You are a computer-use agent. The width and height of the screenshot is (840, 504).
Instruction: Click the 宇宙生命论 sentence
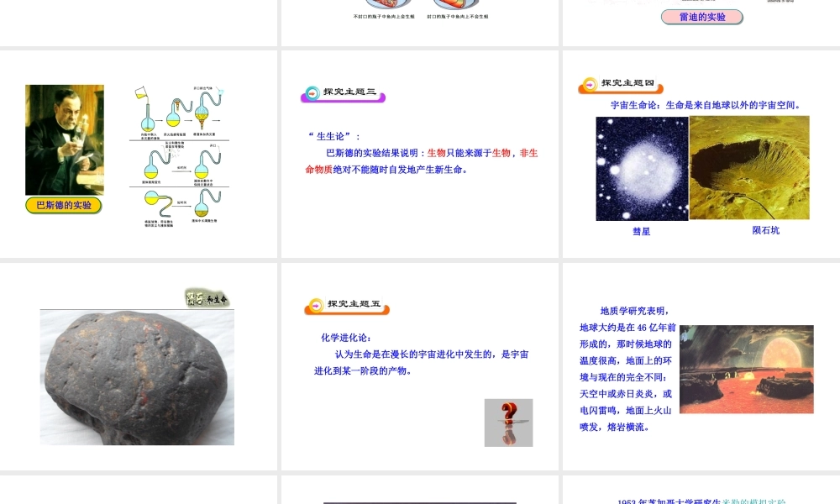click(x=707, y=105)
